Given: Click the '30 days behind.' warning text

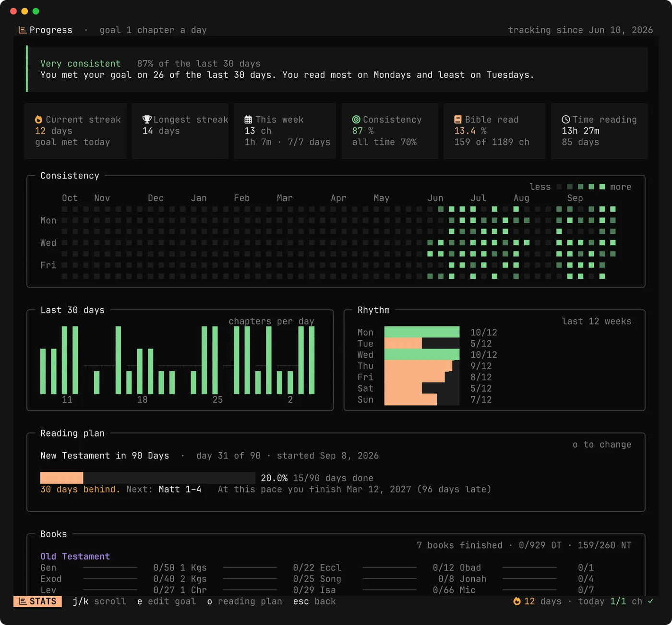Looking at the screenshot, I should coord(80,489).
